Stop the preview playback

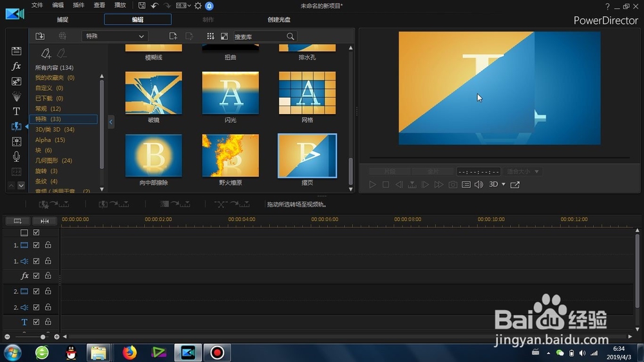tap(386, 184)
